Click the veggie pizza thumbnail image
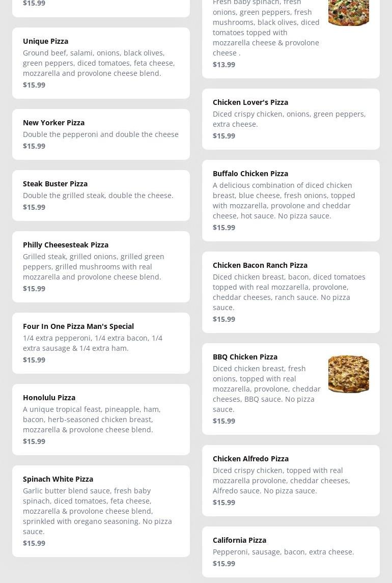 (x=348, y=12)
